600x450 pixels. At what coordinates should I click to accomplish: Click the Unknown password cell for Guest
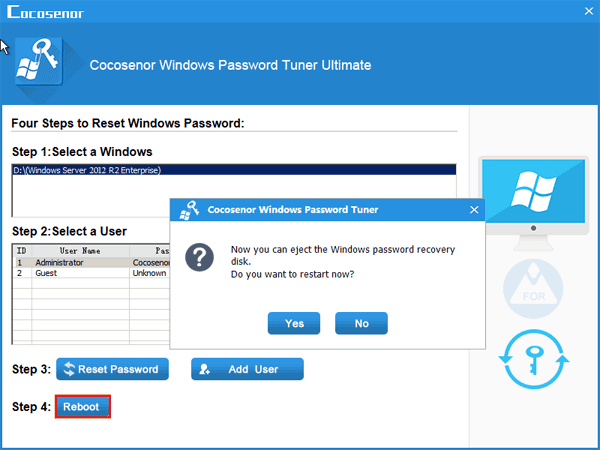(x=150, y=273)
